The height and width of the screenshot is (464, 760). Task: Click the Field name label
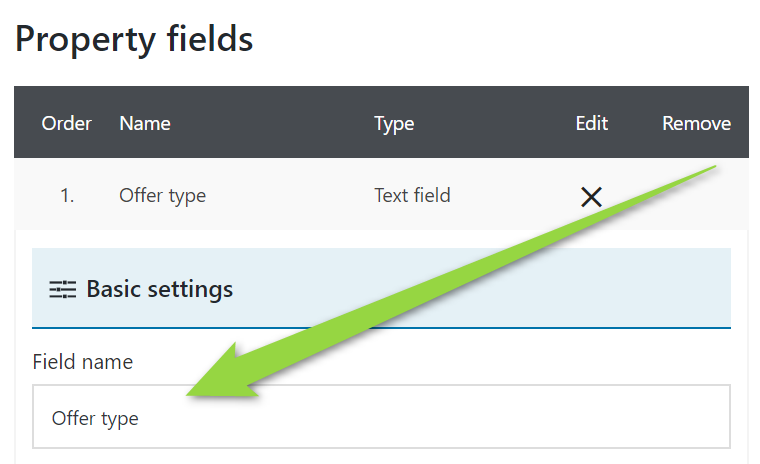coord(82,362)
